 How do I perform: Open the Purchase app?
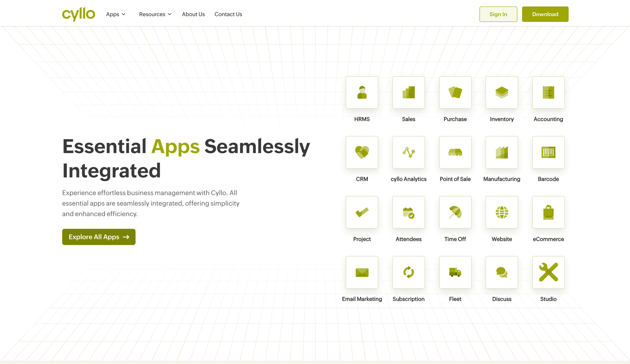point(455,92)
